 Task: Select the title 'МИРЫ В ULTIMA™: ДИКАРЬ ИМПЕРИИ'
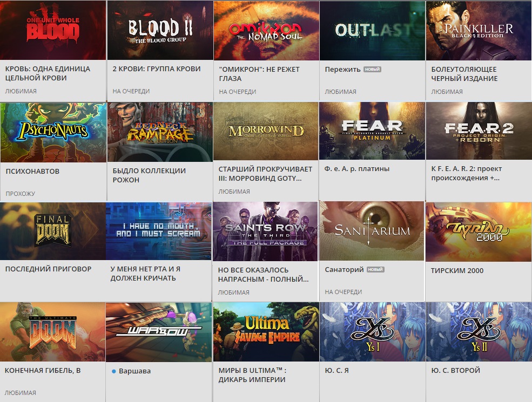252,375
